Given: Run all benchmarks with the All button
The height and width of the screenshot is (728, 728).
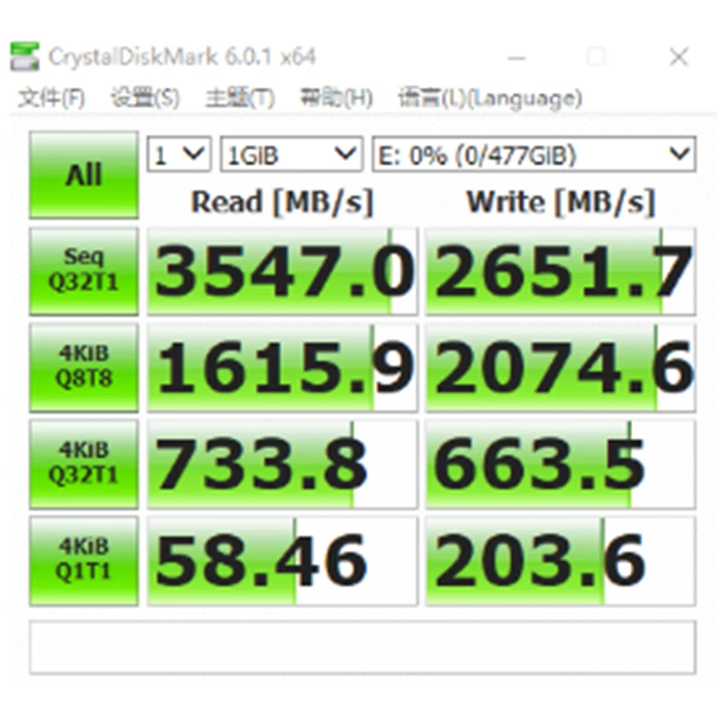Looking at the screenshot, I should [84, 175].
